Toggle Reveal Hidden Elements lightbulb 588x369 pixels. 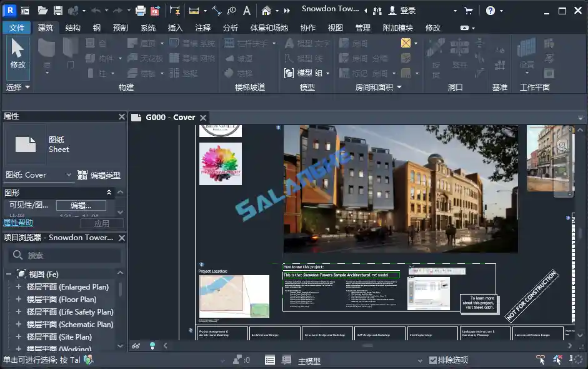click(152, 345)
